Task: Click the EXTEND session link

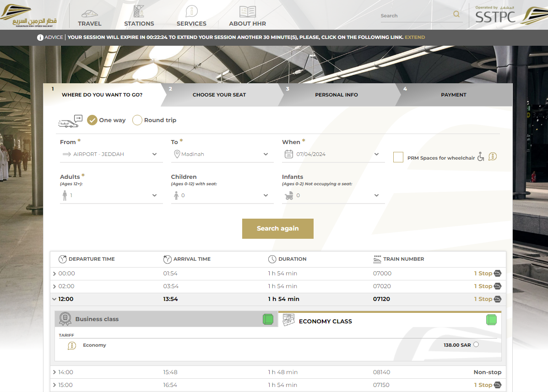Action: coord(415,38)
